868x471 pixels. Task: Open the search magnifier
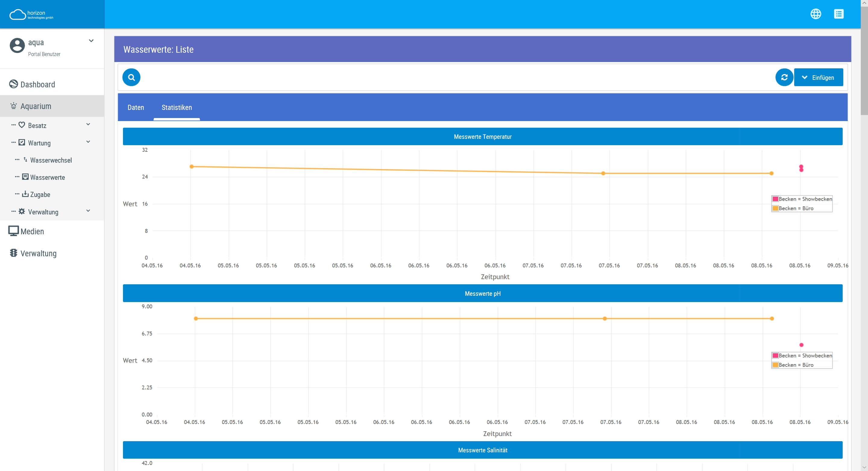tap(131, 77)
